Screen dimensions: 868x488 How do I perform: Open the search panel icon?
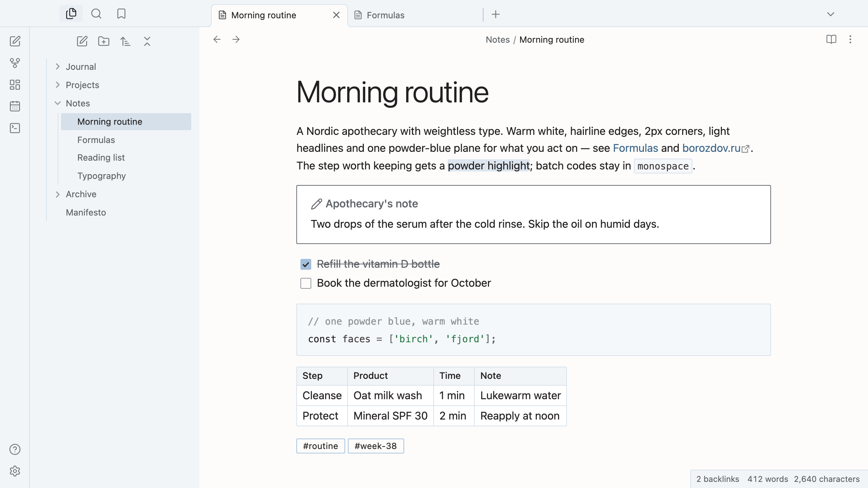pos(96,14)
